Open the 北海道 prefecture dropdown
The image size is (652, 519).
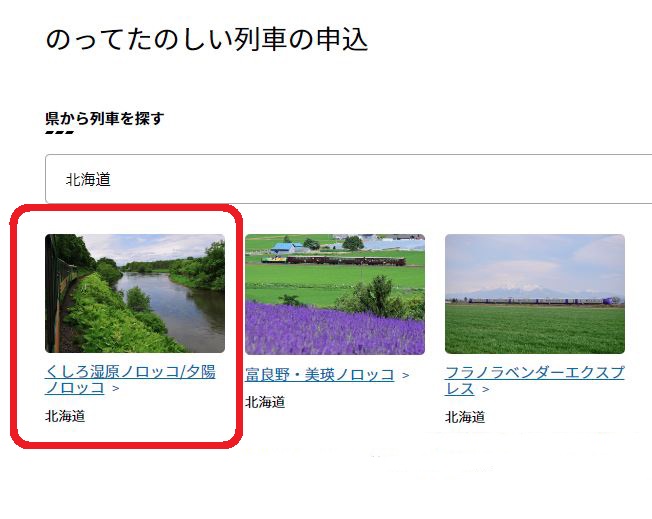click(348, 179)
